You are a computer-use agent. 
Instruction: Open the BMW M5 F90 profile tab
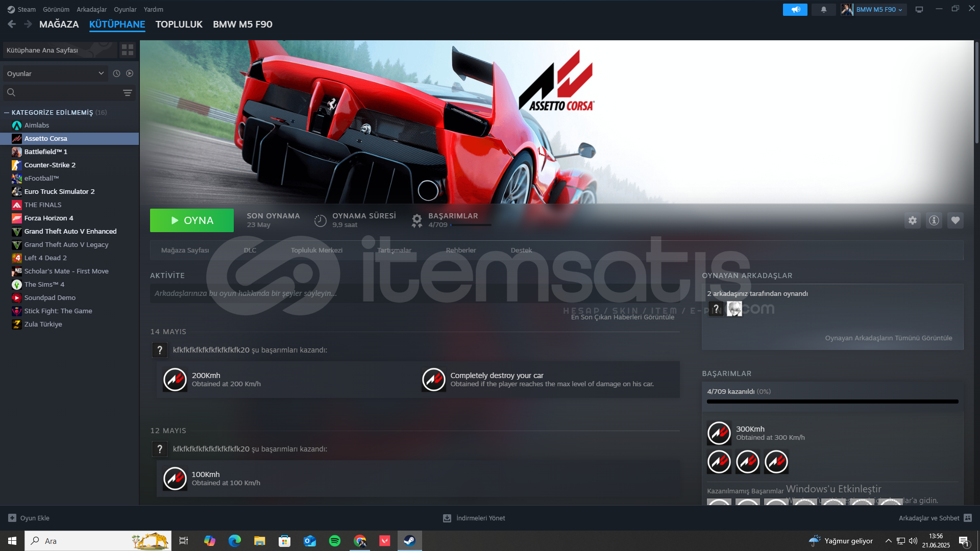(242, 24)
